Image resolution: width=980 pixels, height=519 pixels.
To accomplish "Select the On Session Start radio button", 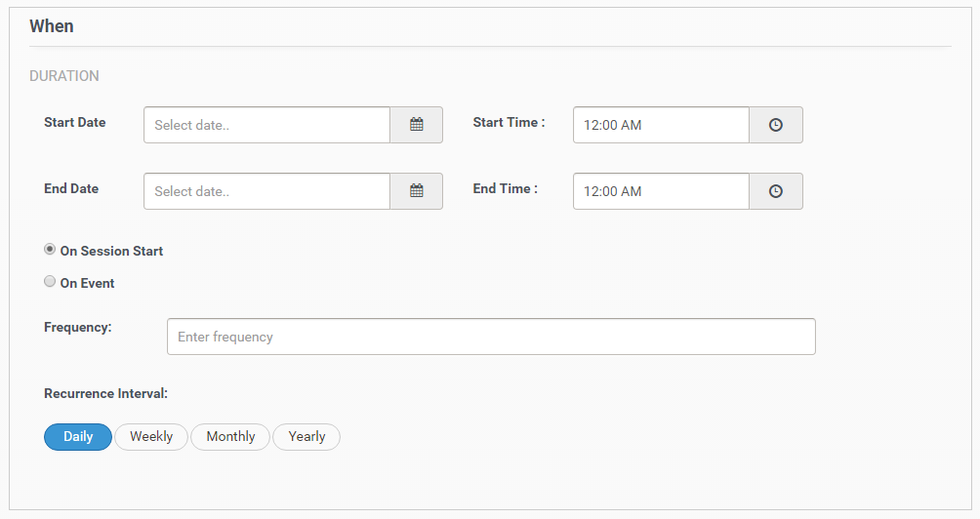I will [x=50, y=250].
